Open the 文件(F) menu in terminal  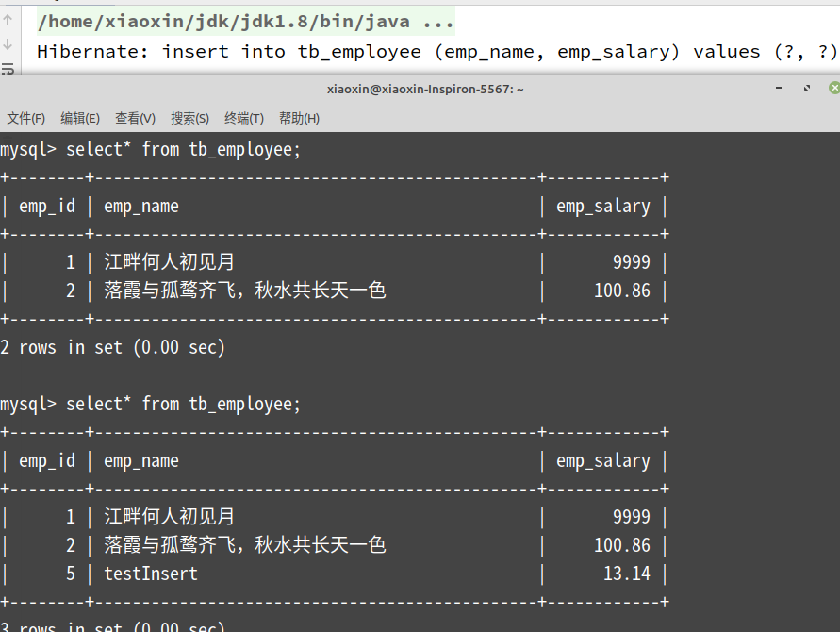click(25, 118)
